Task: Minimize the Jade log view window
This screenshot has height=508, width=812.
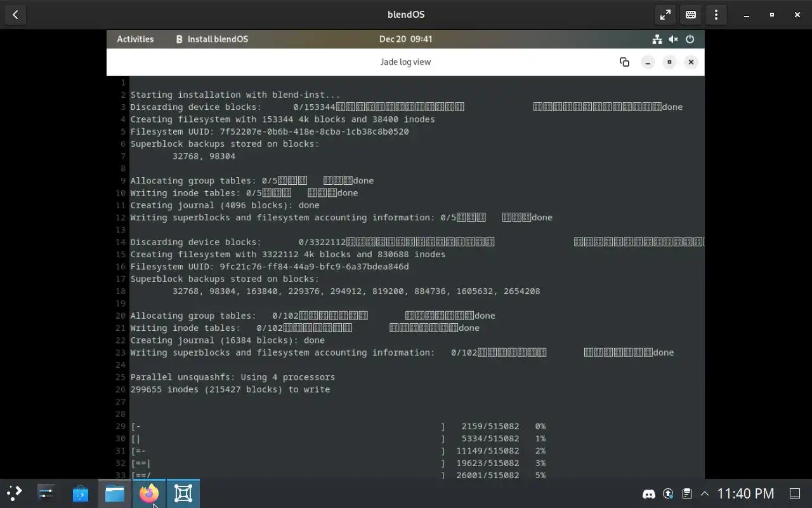Action: [x=647, y=62]
